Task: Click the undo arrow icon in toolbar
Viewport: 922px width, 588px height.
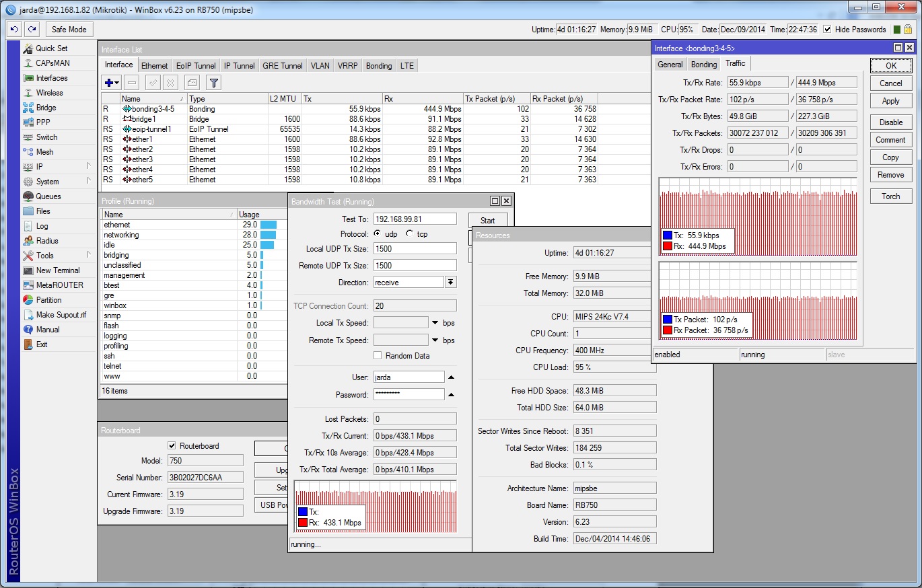Action: click(x=14, y=30)
